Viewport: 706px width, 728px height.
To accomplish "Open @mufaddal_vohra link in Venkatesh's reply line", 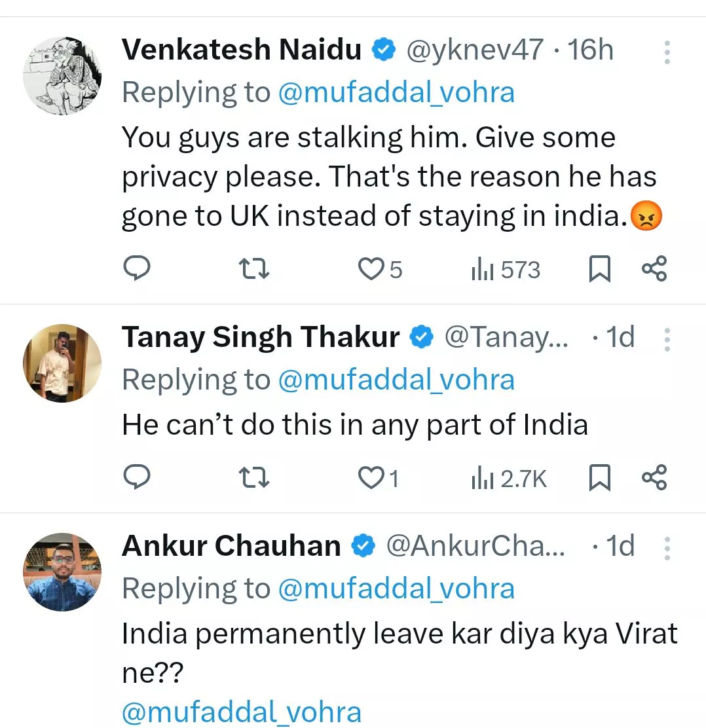I will click(x=396, y=92).
